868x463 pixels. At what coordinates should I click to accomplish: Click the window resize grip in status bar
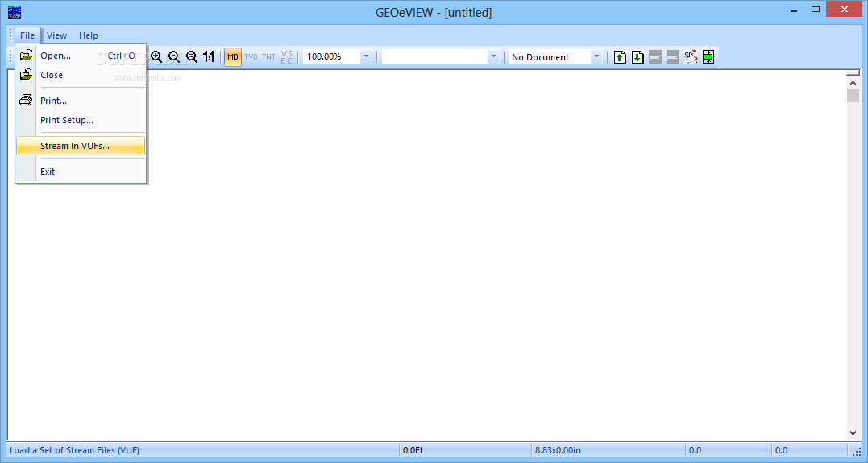point(857,452)
